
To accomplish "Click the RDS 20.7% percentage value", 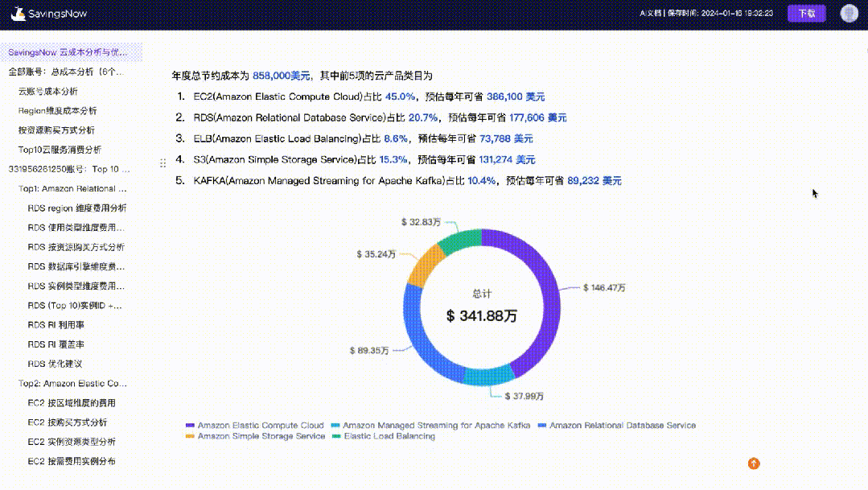I will [423, 118].
